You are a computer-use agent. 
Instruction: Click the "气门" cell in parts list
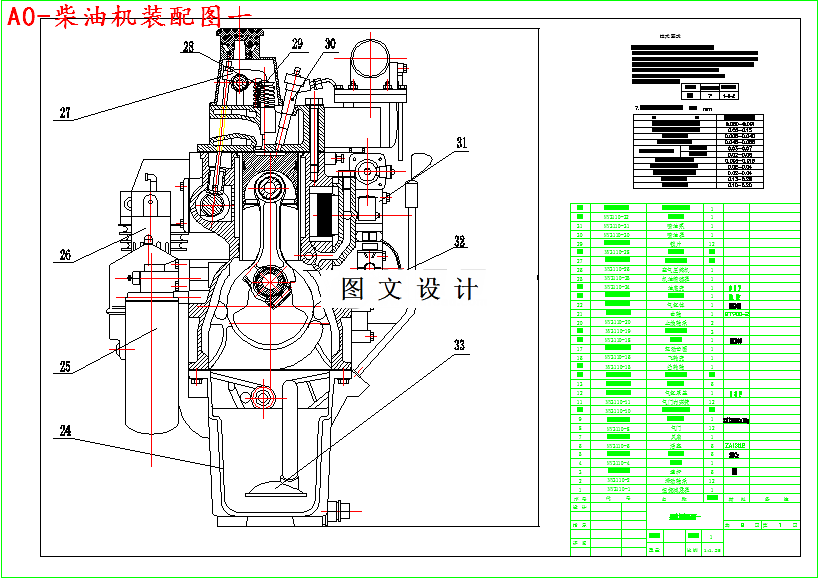click(675, 428)
